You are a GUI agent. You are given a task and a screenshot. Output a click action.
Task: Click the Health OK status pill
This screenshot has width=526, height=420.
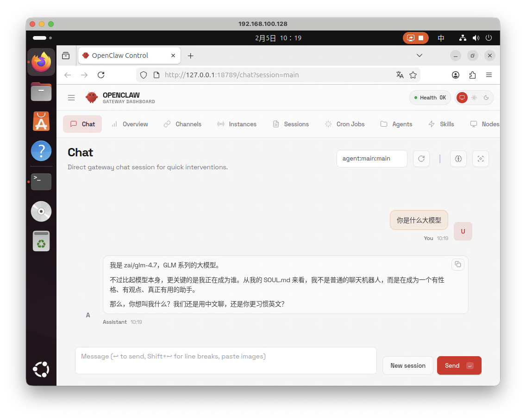click(x=430, y=98)
